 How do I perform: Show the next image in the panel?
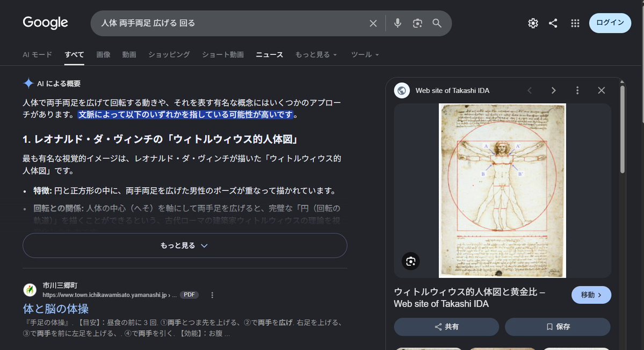[553, 90]
